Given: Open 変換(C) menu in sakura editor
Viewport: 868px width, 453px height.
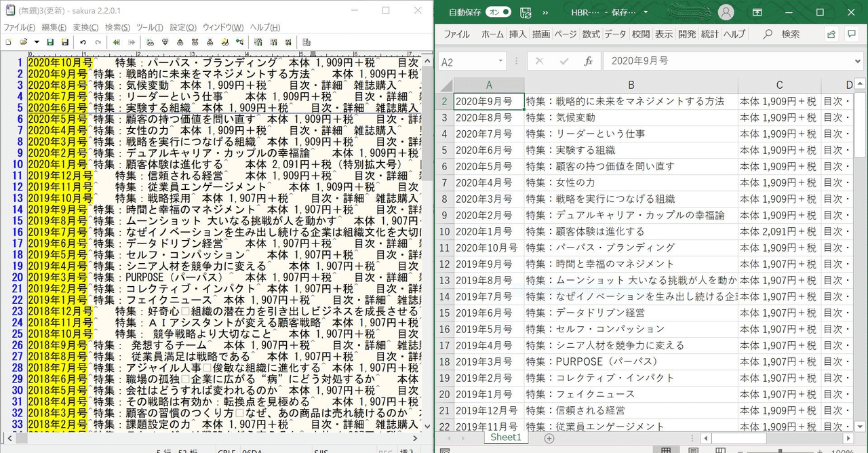Looking at the screenshot, I should coord(86,28).
